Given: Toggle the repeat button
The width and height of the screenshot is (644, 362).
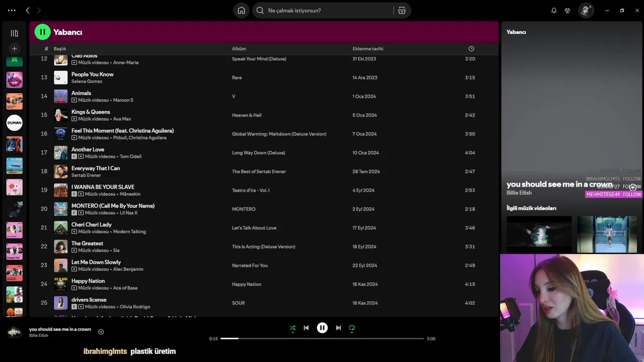Looking at the screenshot, I should point(352,328).
